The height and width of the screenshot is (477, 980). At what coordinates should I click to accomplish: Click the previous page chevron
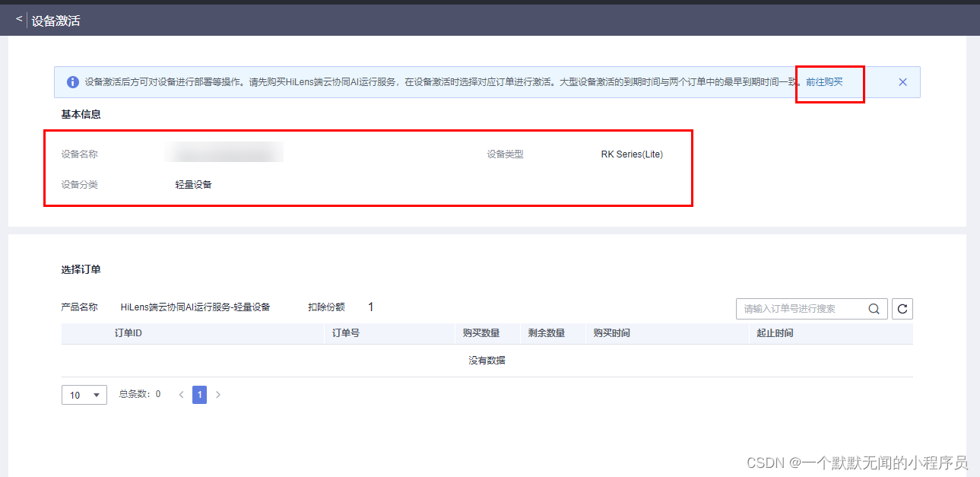tap(181, 394)
